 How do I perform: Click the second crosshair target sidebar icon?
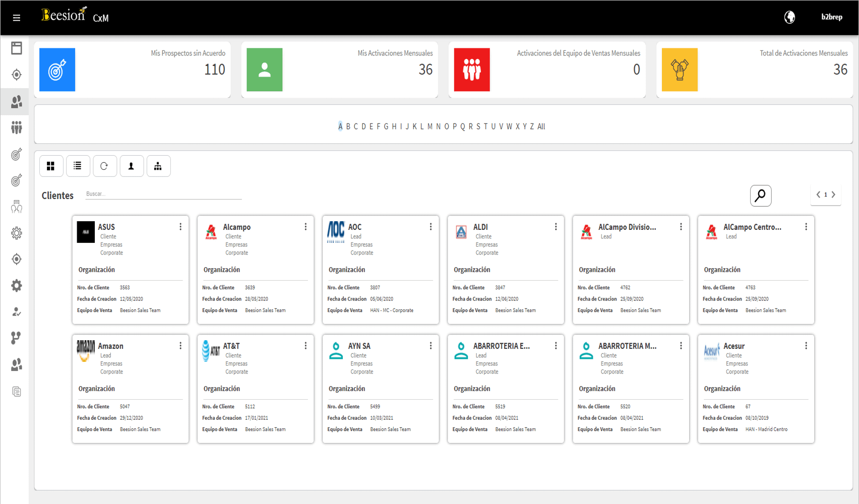tap(16, 259)
